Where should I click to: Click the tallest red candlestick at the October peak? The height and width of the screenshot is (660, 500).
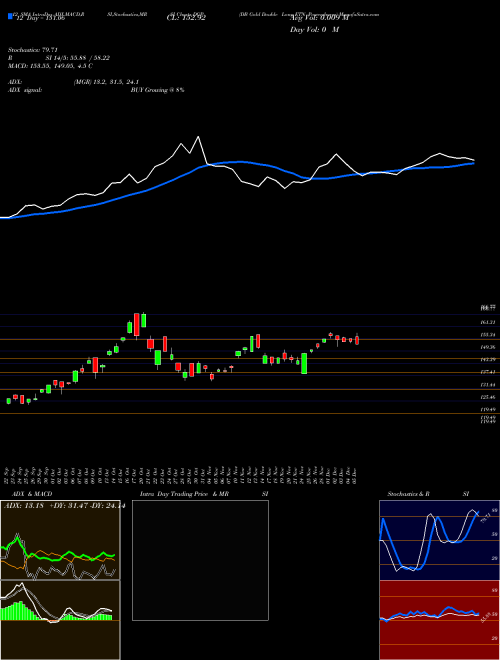136,325
